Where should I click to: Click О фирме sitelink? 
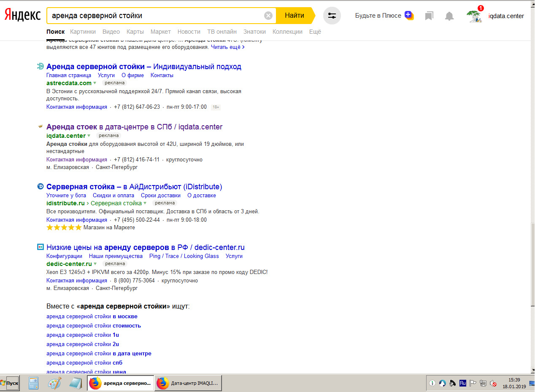coord(132,75)
